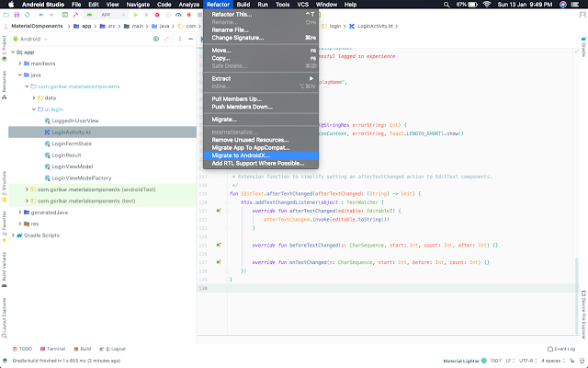Click the Apply Changes lightning icon
The image size is (588, 368).
tap(146, 15)
